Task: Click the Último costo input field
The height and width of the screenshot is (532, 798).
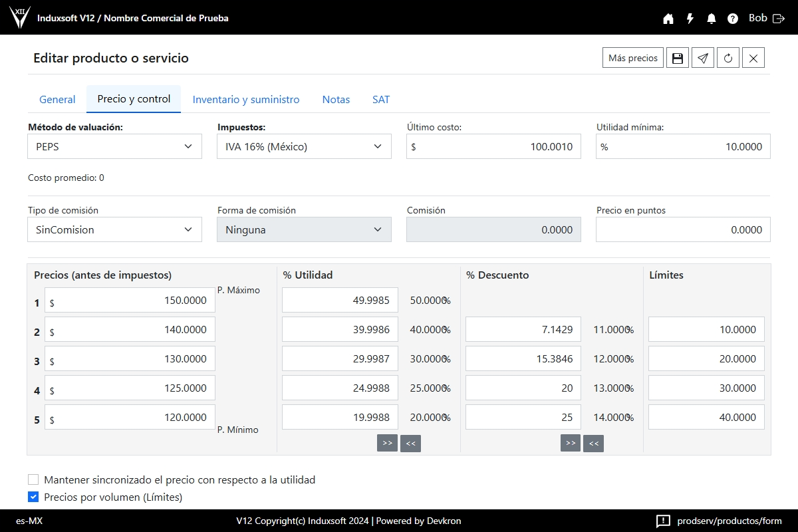Action: (x=497, y=146)
